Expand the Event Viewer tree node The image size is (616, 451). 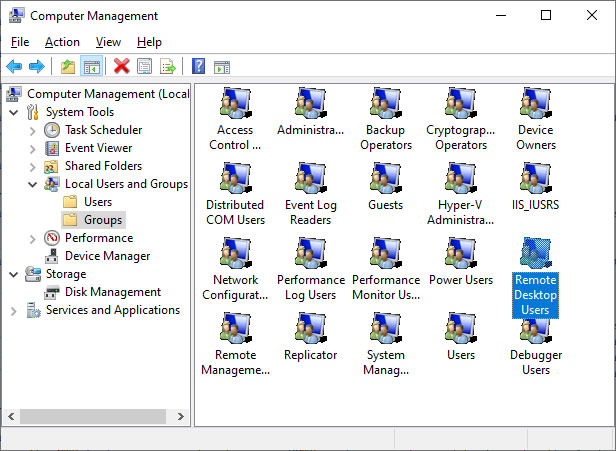33,148
